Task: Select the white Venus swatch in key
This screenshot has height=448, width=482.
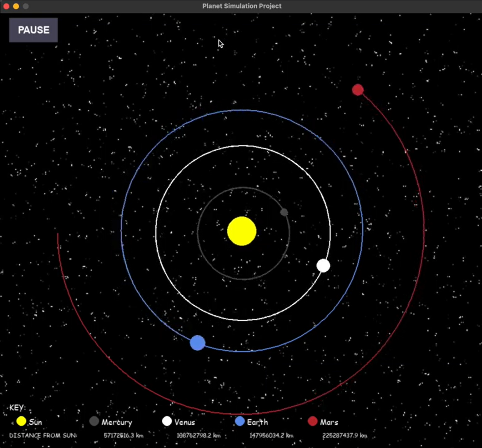Action: 167,421
